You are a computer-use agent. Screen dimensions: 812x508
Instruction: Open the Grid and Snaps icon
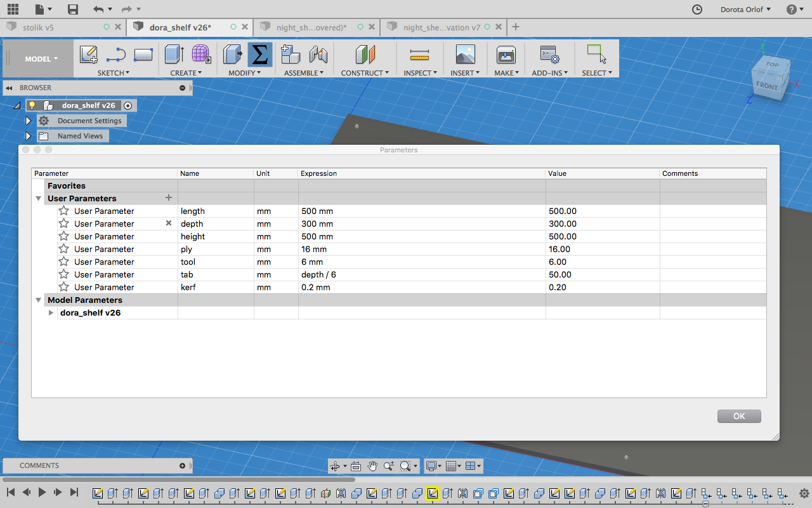[452, 466]
